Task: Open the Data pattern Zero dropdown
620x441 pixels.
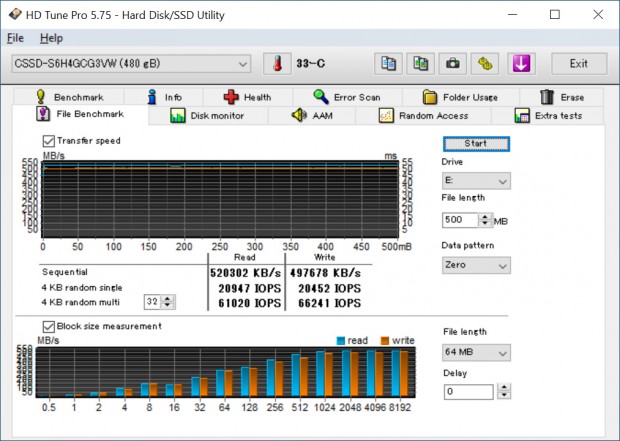Action: coord(475,265)
